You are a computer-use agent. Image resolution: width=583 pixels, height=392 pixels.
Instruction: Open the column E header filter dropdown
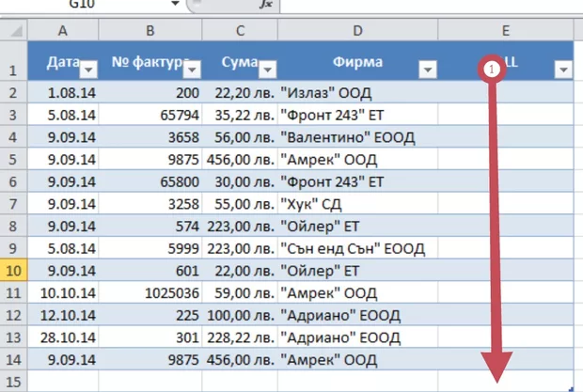[x=563, y=71]
